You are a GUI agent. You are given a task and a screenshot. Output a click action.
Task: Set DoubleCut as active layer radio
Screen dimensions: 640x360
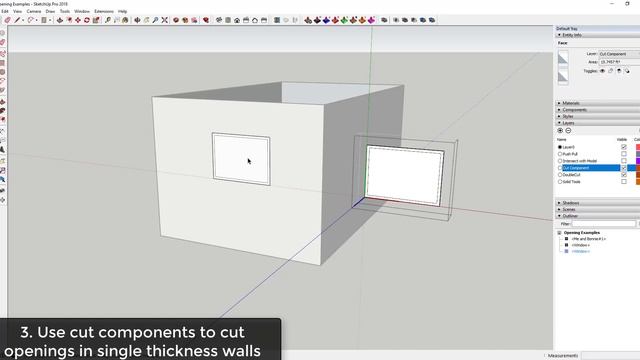click(x=560, y=175)
